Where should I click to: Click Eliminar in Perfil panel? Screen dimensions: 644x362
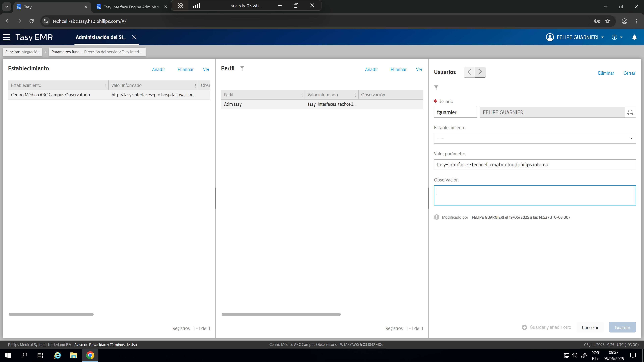point(398,69)
